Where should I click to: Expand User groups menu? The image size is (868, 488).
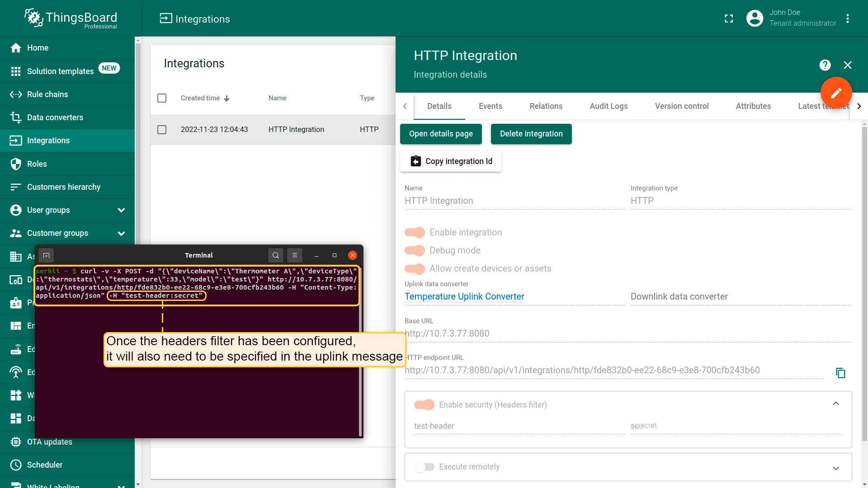[121, 210]
